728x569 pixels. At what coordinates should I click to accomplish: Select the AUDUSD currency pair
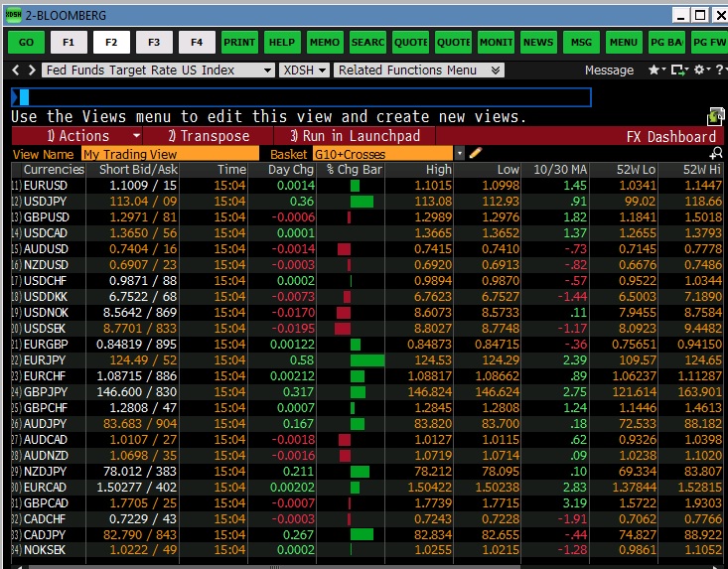point(46,249)
